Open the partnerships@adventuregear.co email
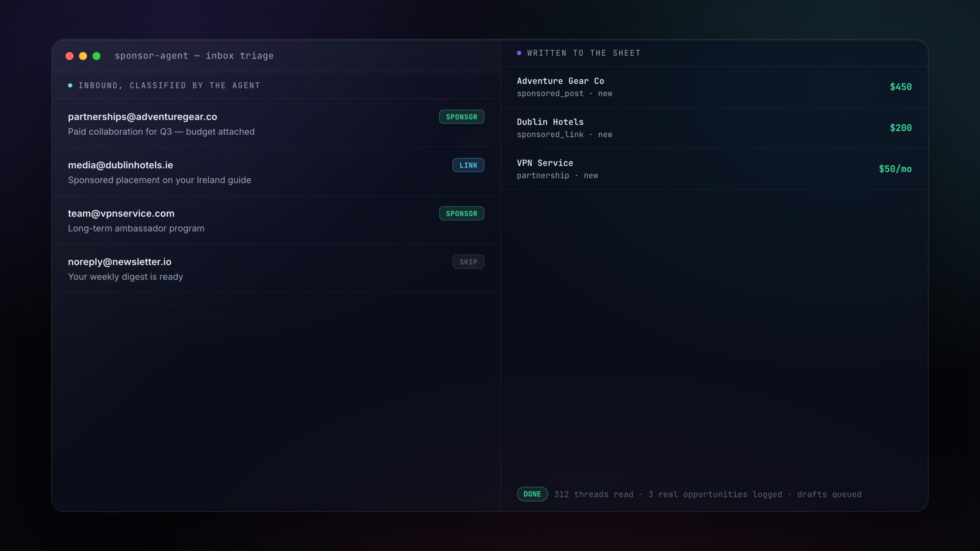 276,123
